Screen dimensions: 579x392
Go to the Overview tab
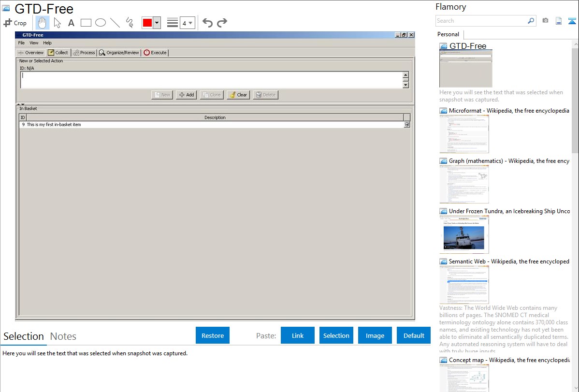(30, 53)
